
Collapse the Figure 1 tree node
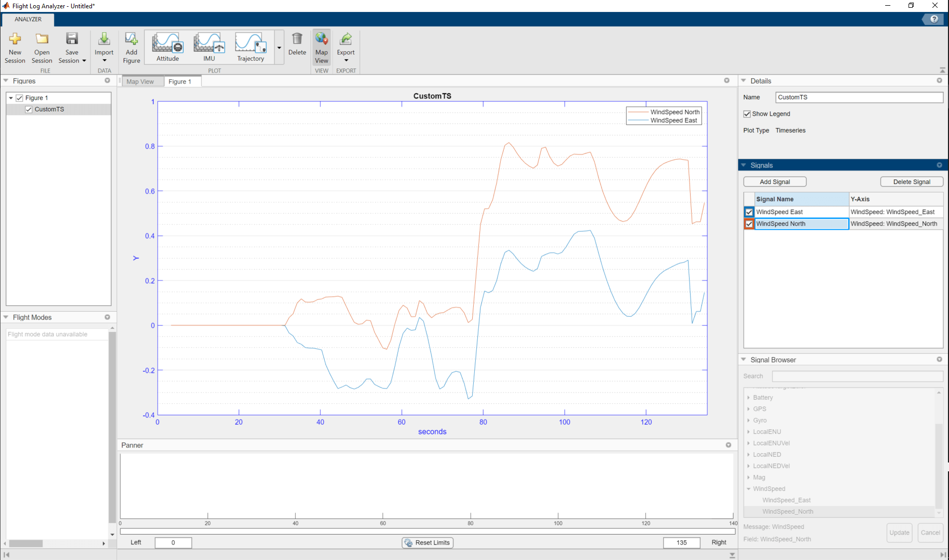(11, 98)
